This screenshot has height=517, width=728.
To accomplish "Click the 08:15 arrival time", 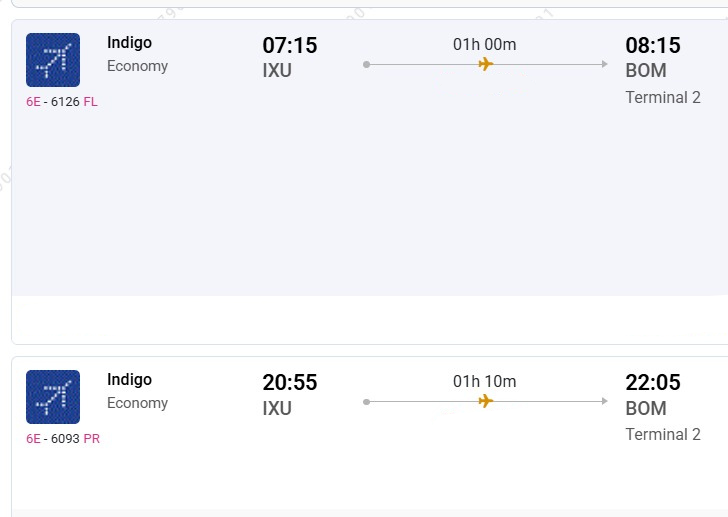I will [652, 45].
